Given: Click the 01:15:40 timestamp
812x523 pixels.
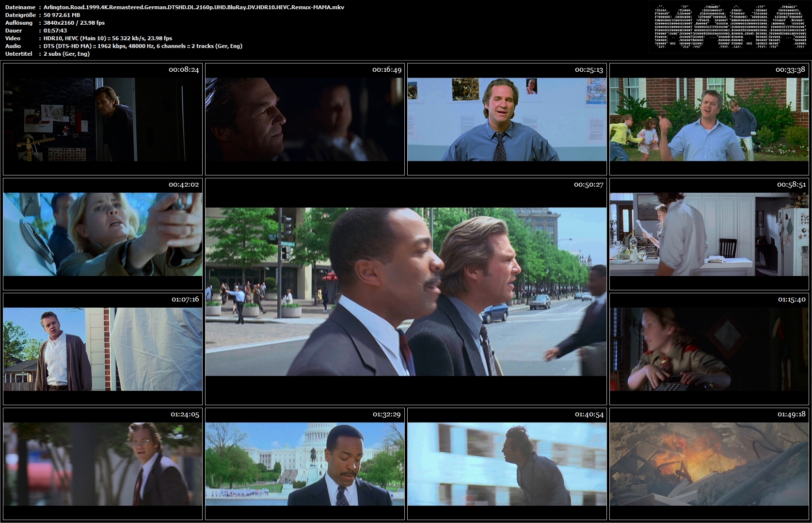Looking at the screenshot, I should click(x=792, y=300).
